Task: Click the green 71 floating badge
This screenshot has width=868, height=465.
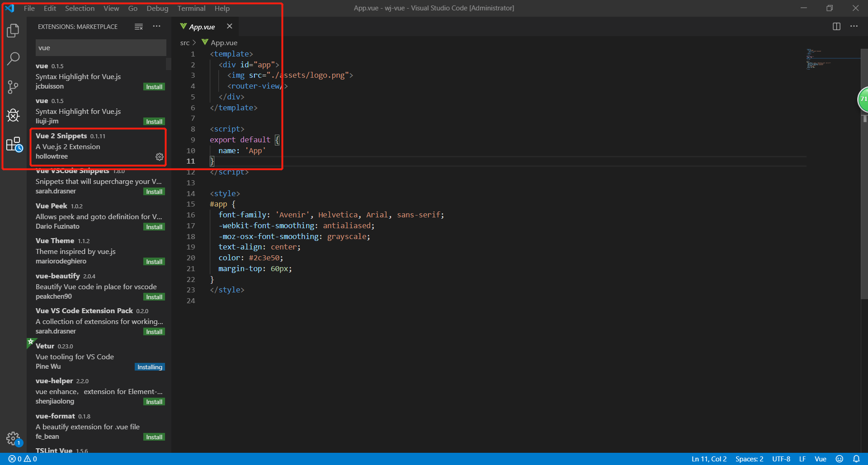Action: click(863, 99)
